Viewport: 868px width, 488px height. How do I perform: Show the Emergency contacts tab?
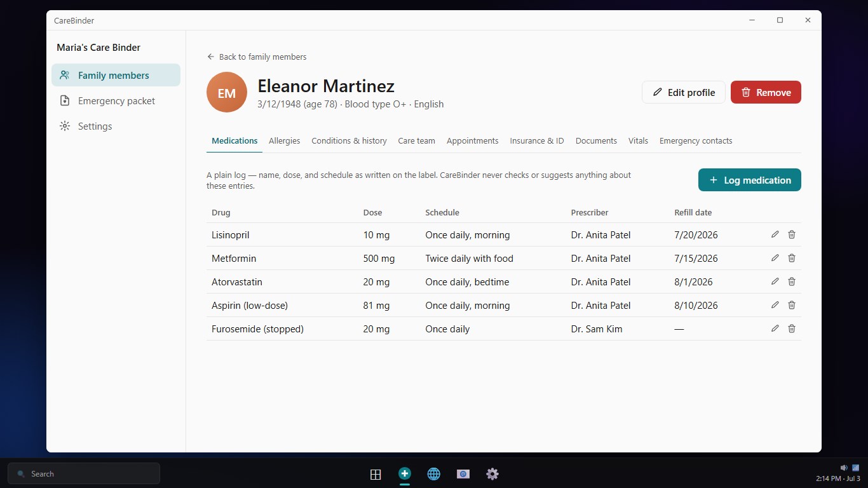(x=696, y=141)
